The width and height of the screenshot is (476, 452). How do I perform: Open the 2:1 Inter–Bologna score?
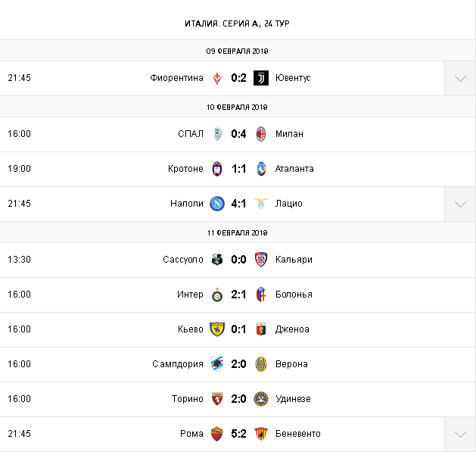point(239,295)
